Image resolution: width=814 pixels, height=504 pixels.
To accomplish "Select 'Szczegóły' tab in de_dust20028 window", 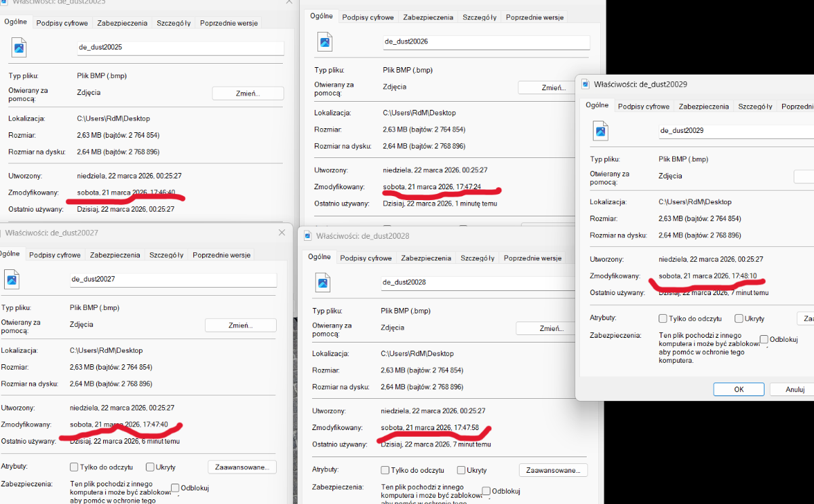I will (x=478, y=258).
